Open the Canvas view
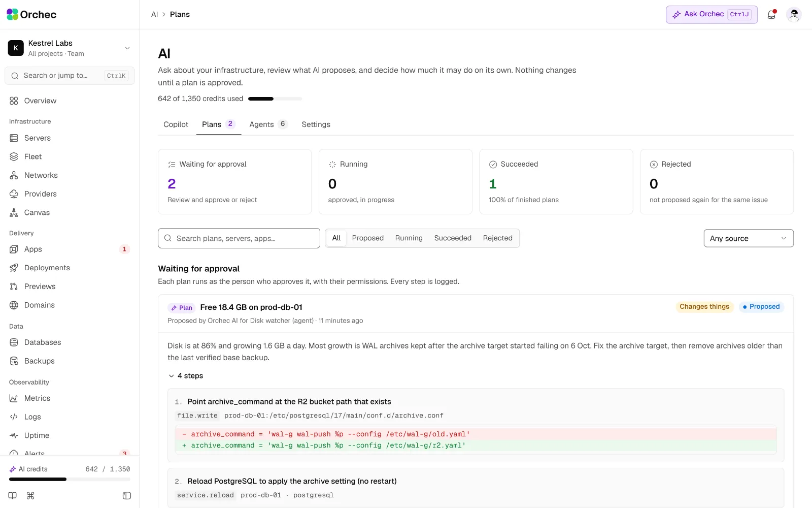Image resolution: width=812 pixels, height=508 pixels. coord(70,212)
